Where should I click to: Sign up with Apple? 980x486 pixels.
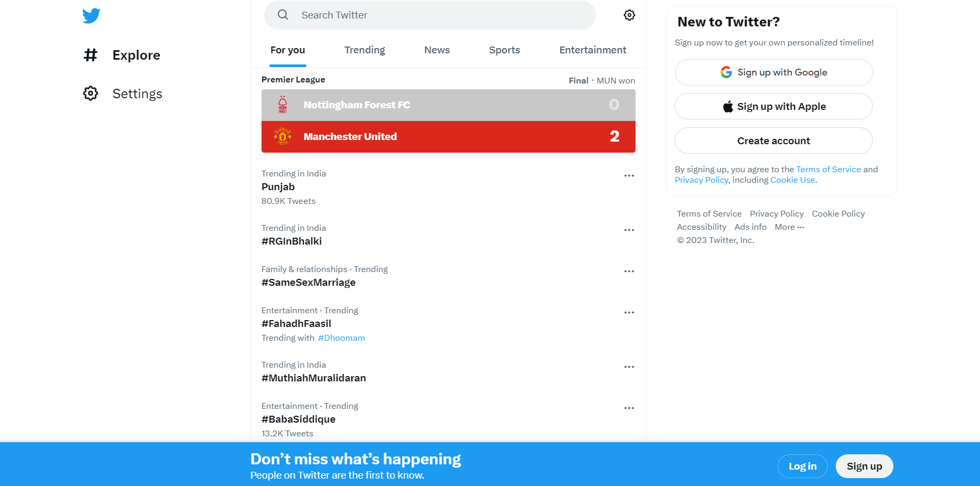click(774, 106)
